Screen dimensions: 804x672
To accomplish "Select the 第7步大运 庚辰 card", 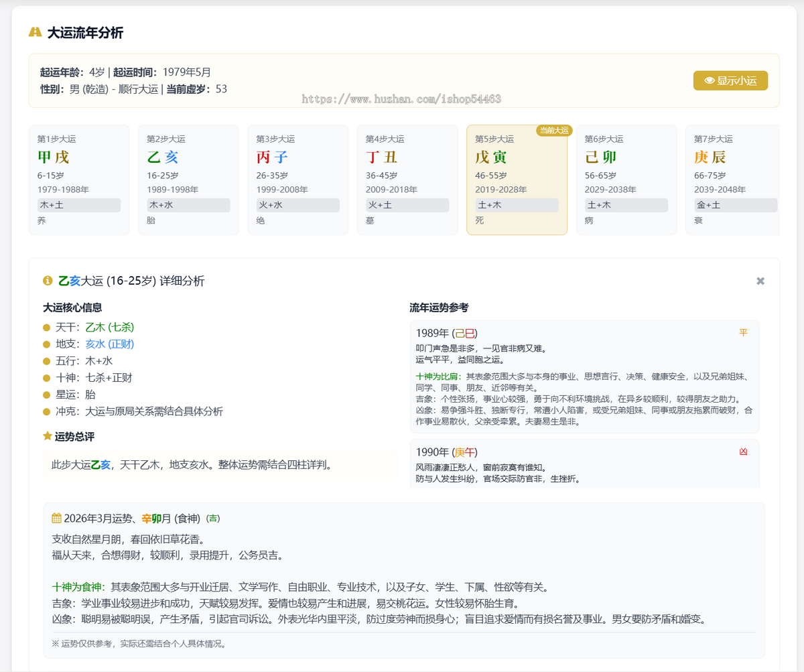I will (x=732, y=180).
